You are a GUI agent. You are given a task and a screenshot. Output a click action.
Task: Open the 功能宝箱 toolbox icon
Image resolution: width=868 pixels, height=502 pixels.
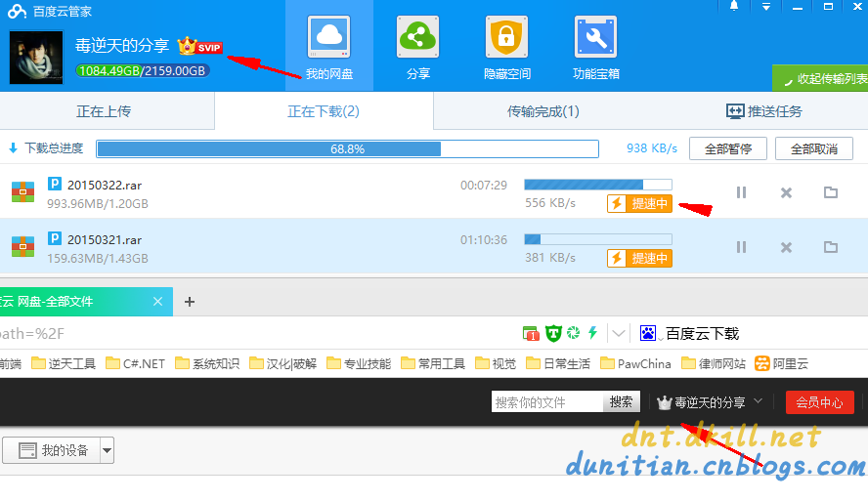(595, 37)
